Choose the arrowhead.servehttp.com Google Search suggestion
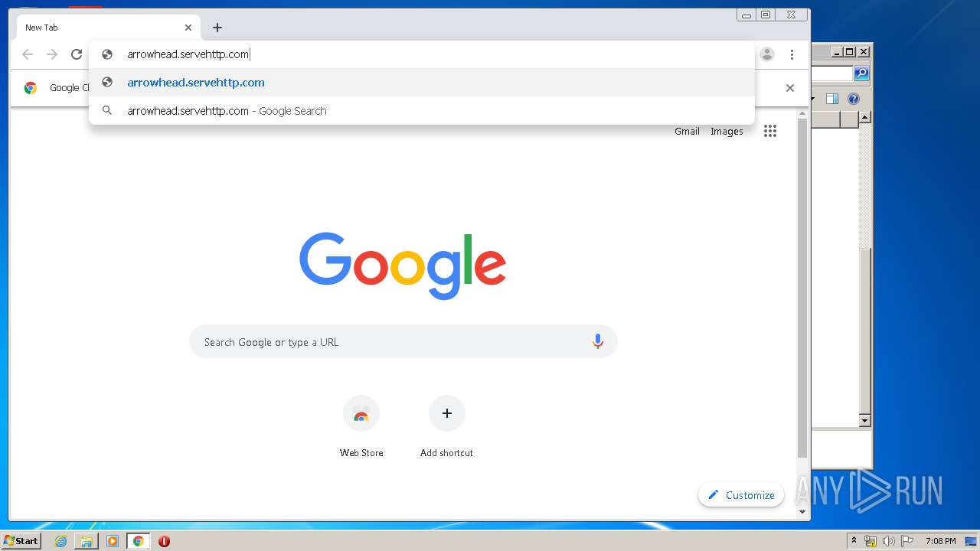 pos(422,111)
